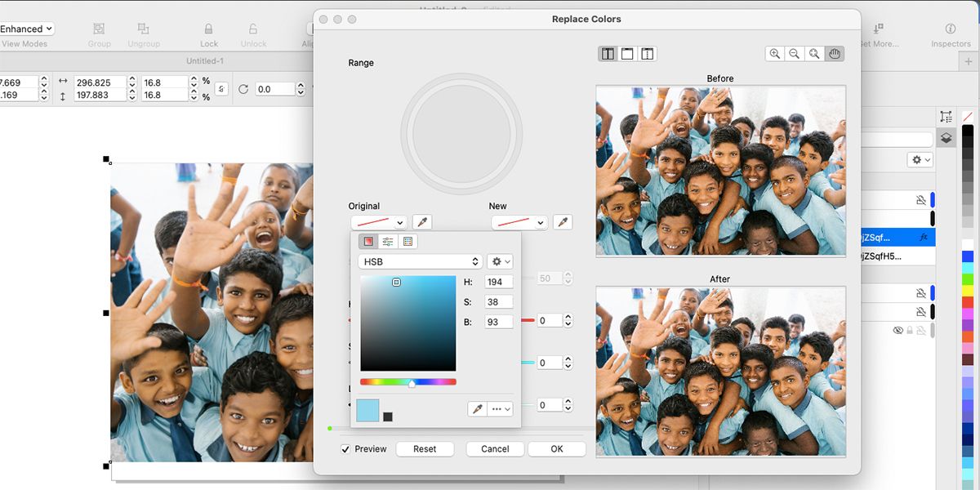This screenshot has height=490, width=980.
Task: Activate the pan hand tool
Action: point(834,54)
